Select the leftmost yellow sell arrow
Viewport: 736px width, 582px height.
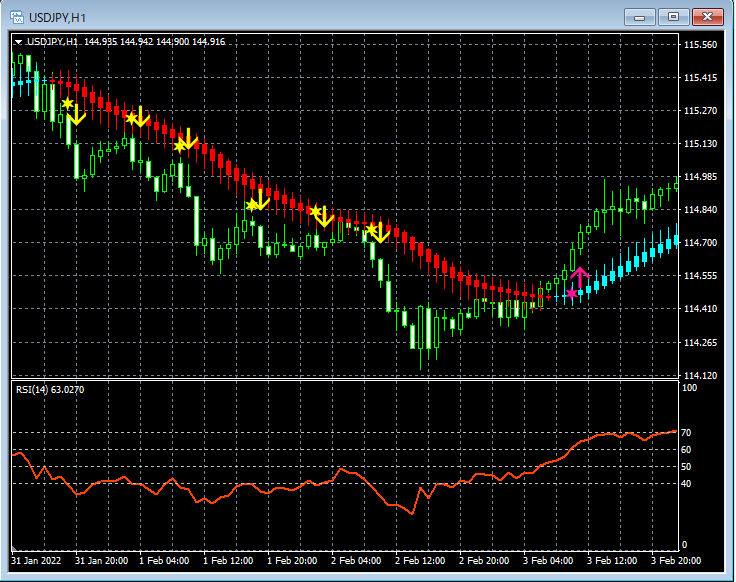[77, 117]
